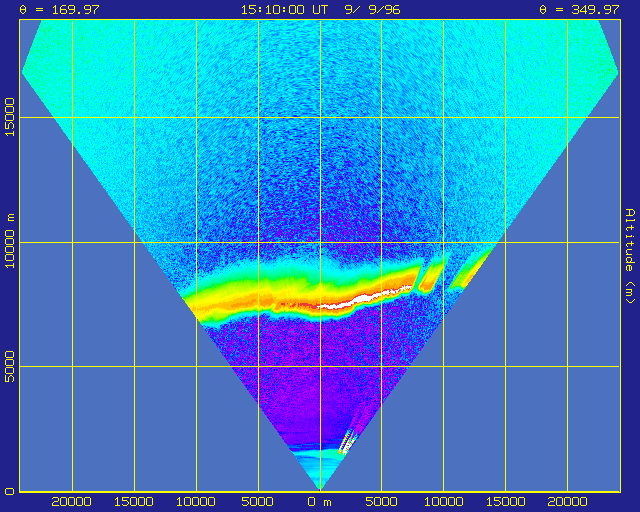The height and width of the screenshot is (512, 640).
Task: Click 10000 on horizontal axis, θ = 349.97 side
Action: [x=444, y=502]
